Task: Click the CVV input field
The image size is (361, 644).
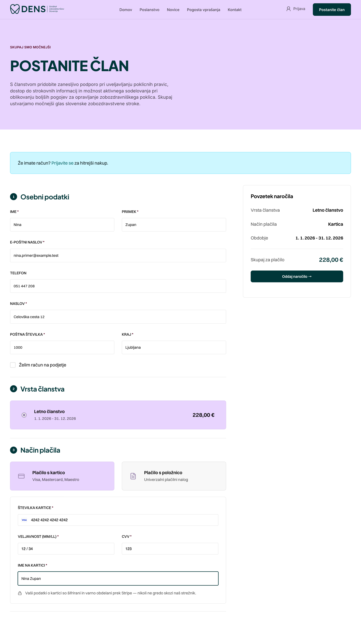Action: [170, 549]
